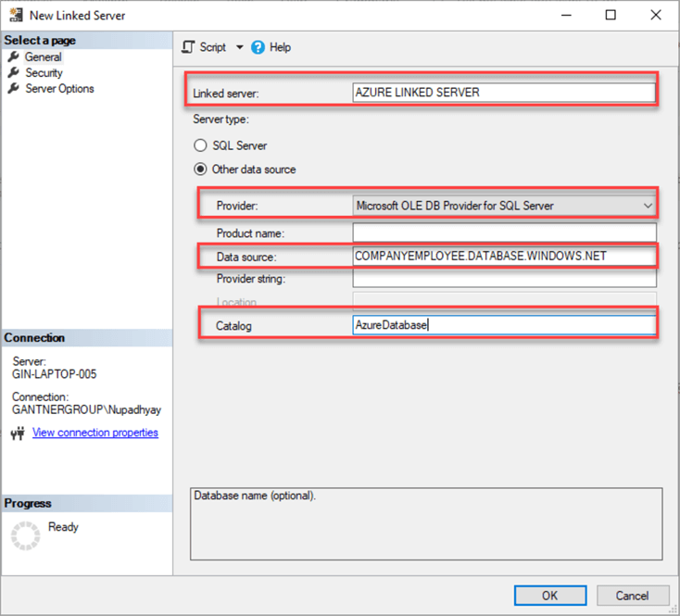The image size is (680, 616).
Task: Open View connection properties link
Action: click(95, 433)
